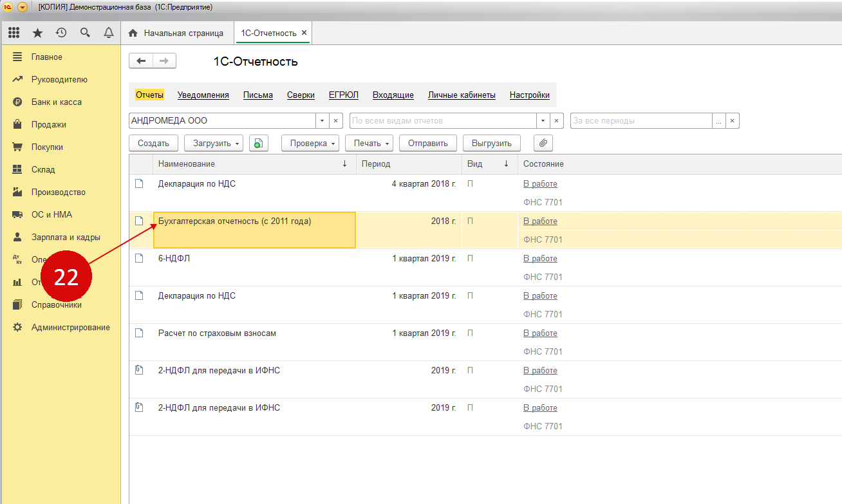This screenshot has width=842, height=504.
Task: Select Бухгалтерская отчетность (с 2011 года) row
Action: click(x=485, y=230)
